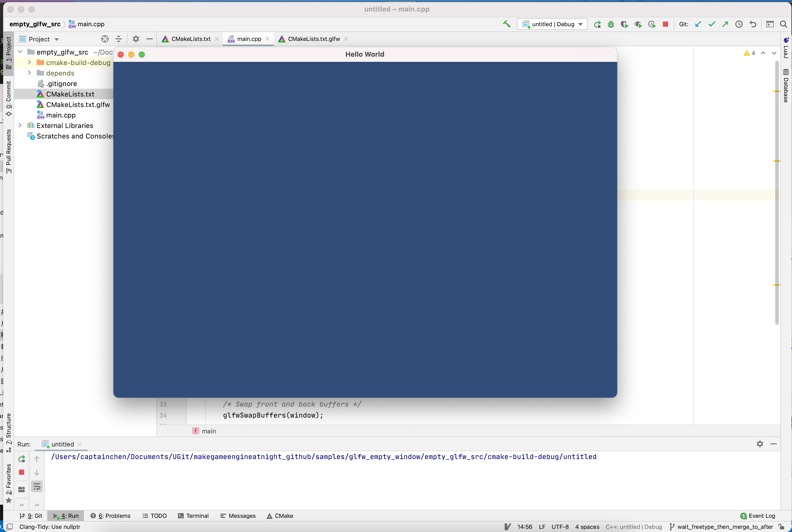The image size is (792, 532).
Task: Collapse all in Project panel
Action: (x=118, y=39)
